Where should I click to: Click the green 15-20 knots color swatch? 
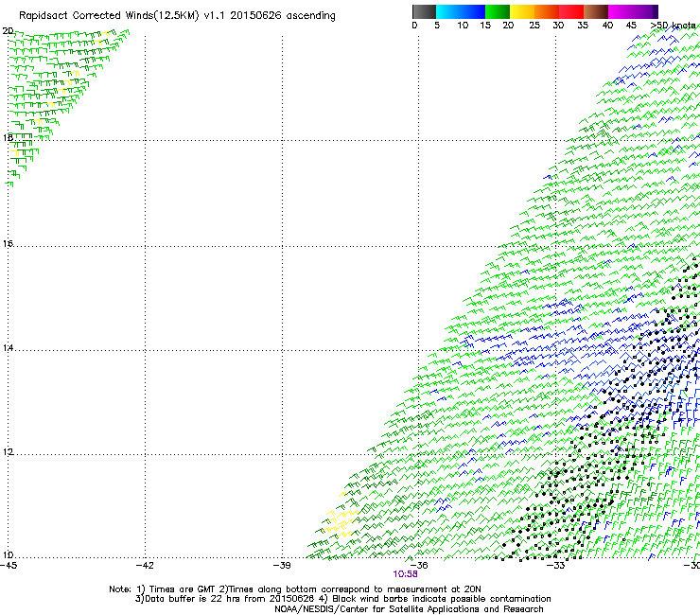tap(498, 11)
